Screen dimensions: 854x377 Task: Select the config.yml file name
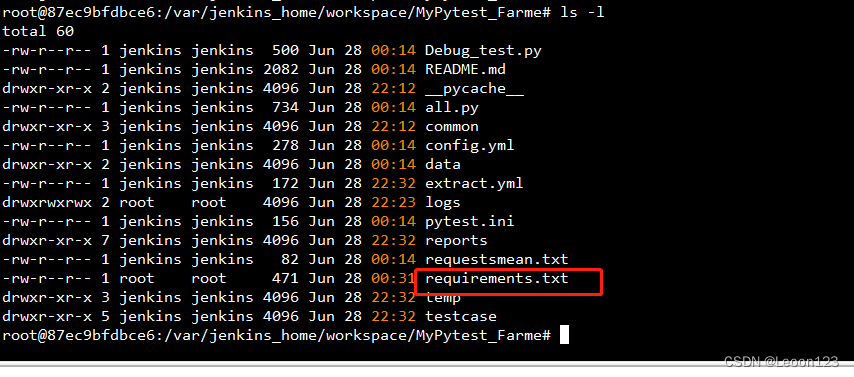pos(469,146)
